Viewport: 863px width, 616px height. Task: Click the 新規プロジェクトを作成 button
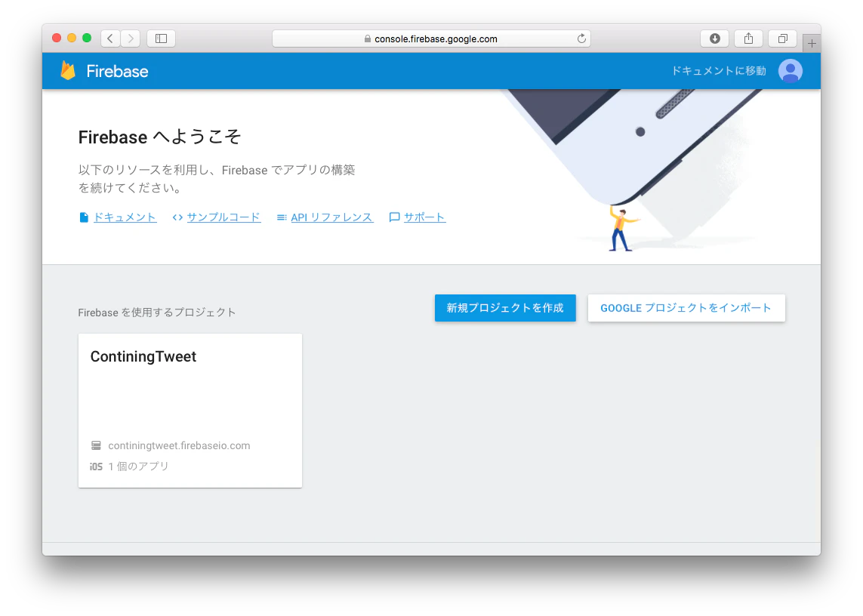[505, 308]
